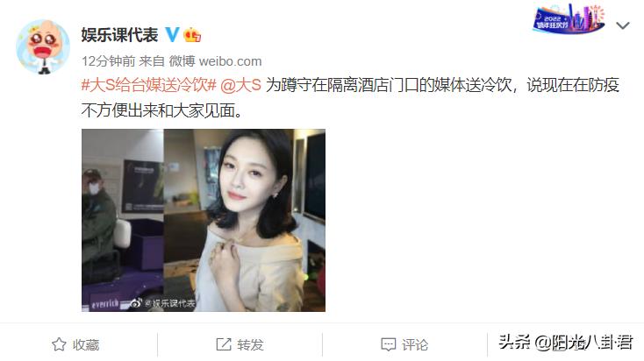This screenshot has height=361, width=644.
Task: Click the blue V verified badge
Action: point(173,34)
